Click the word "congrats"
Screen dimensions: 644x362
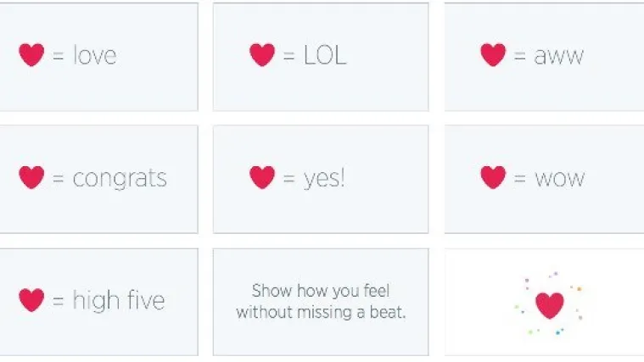click(x=120, y=179)
